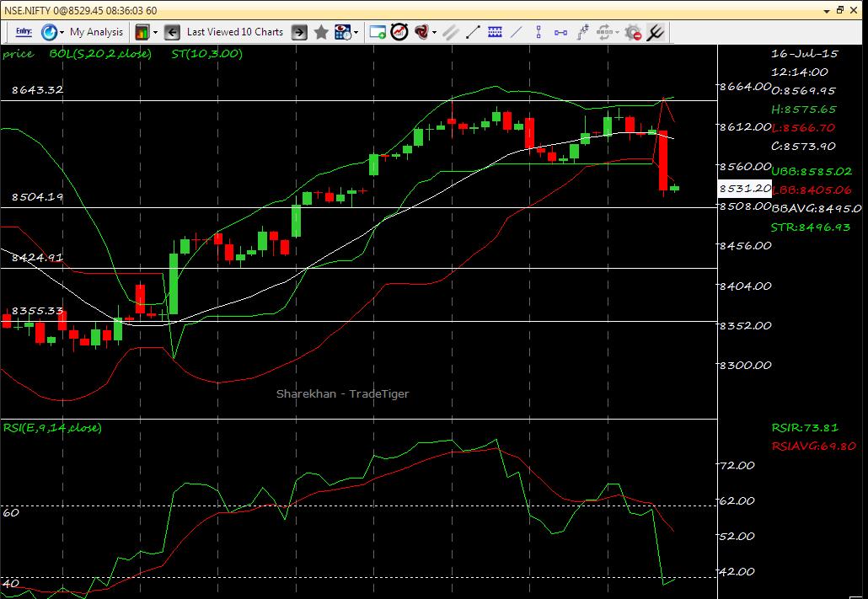The image size is (868, 599).
Task: Click the current price tag 8531.20
Action: [x=745, y=188]
